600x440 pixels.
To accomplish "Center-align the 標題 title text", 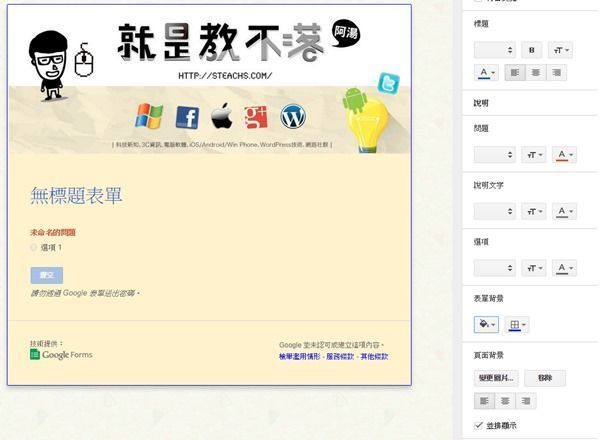I will 536,72.
